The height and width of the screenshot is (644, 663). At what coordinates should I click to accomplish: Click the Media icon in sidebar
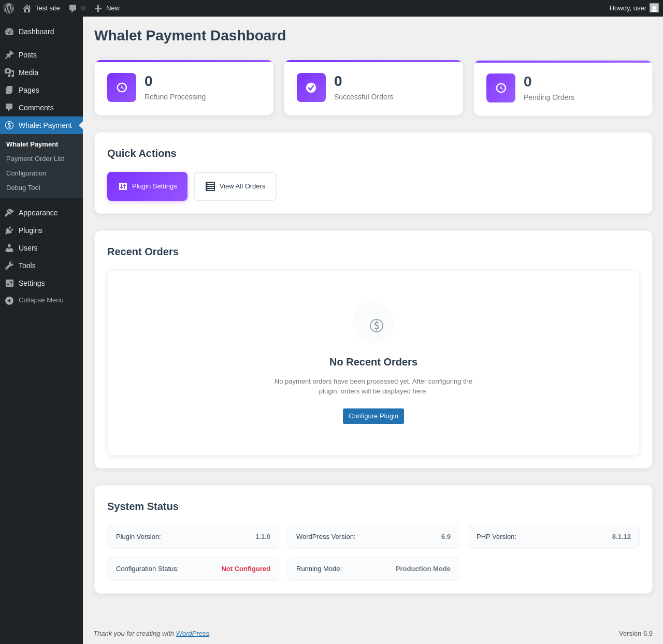(9, 72)
